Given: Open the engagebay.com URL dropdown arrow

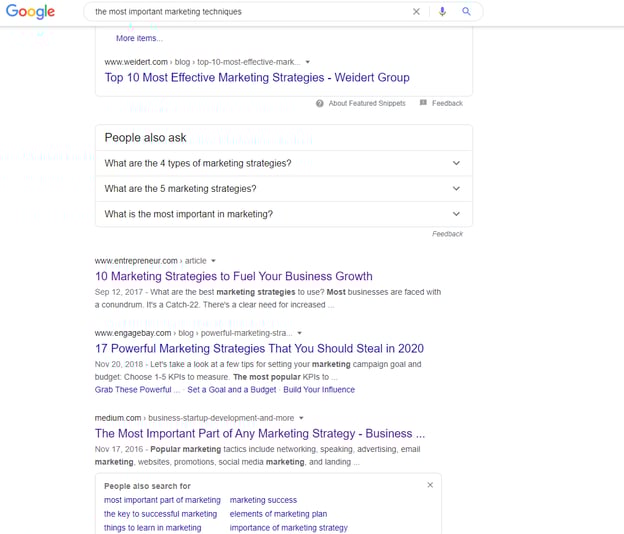Looking at the screenshot, I should 300,333.
